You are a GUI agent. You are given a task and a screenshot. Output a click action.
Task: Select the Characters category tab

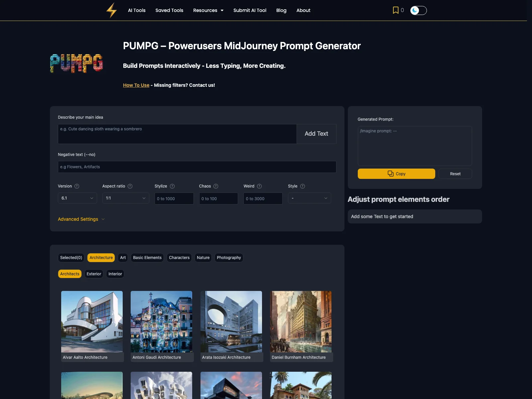(179, 258)
